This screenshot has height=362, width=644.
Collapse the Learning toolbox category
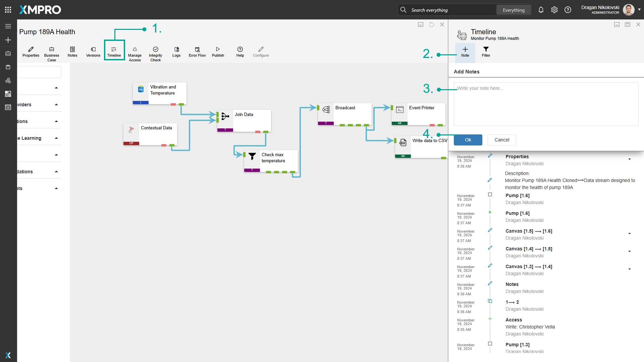click(x=56, y=138)
